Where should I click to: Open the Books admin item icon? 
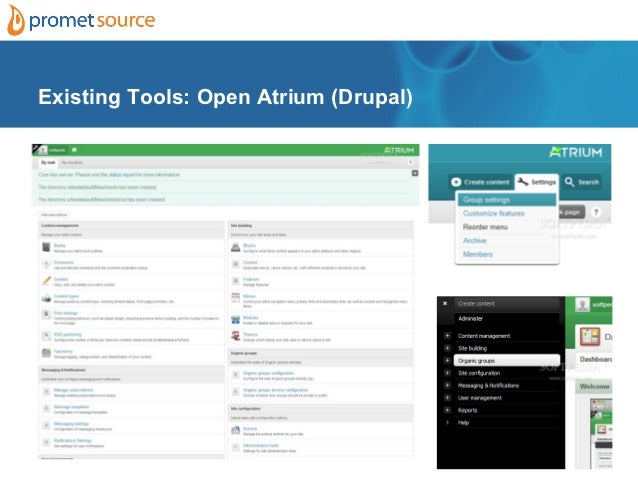click(46, 247)
